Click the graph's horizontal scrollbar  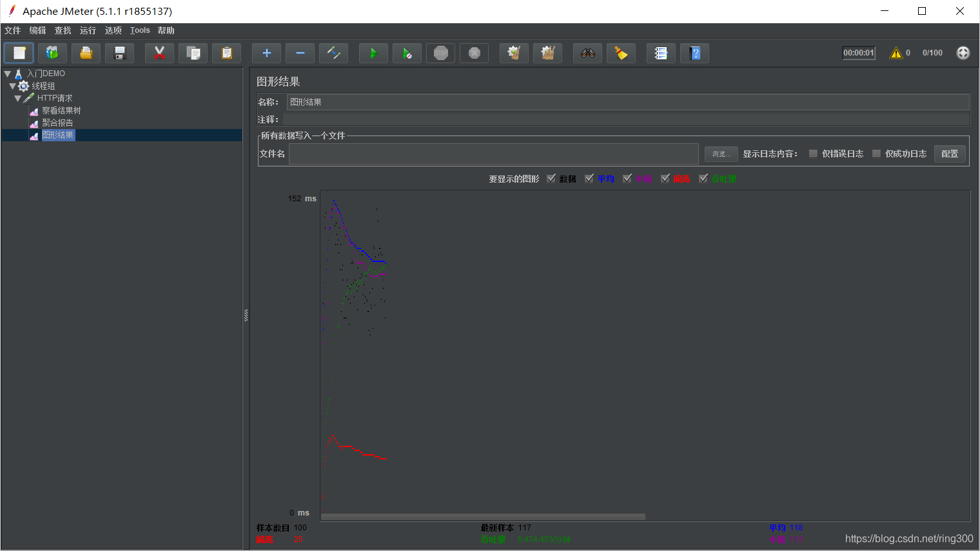483,517
